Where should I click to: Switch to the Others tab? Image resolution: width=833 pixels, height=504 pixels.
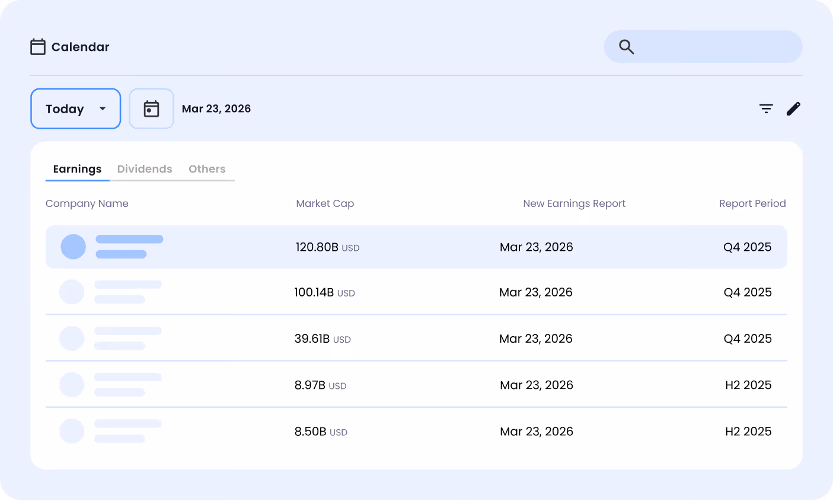(207, 169)
